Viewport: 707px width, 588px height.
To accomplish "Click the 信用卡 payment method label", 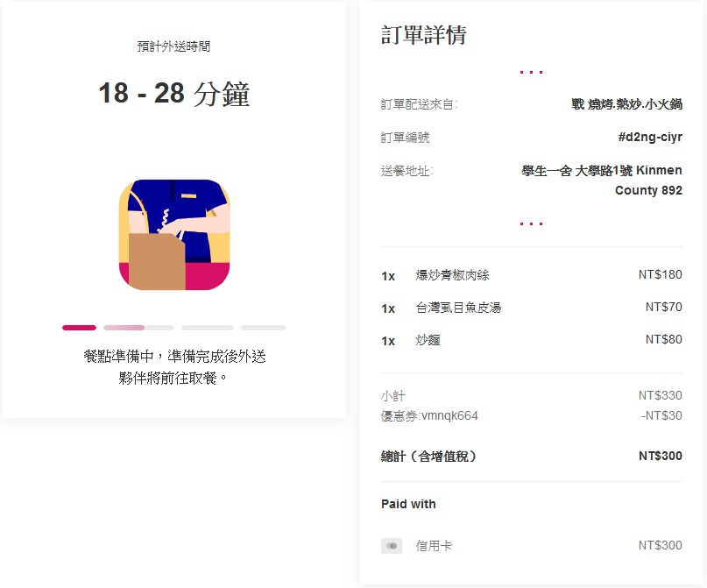I will click(x=434, y=546).
